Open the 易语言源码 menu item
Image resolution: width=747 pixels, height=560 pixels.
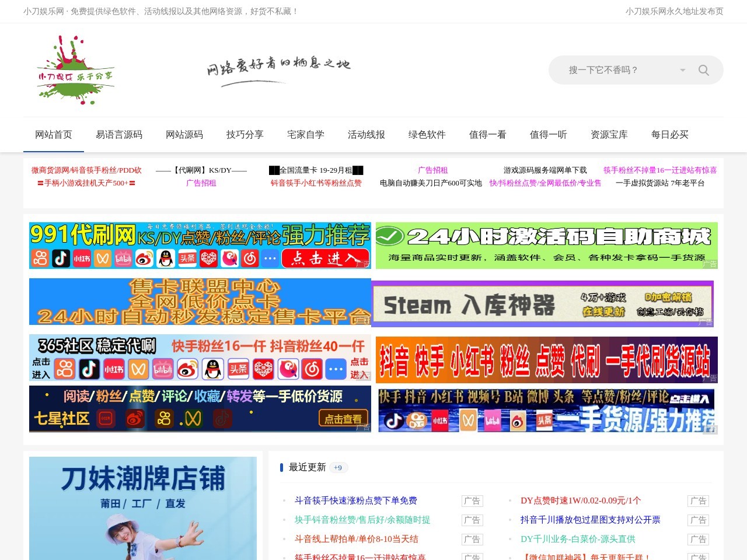pos(119,135)
